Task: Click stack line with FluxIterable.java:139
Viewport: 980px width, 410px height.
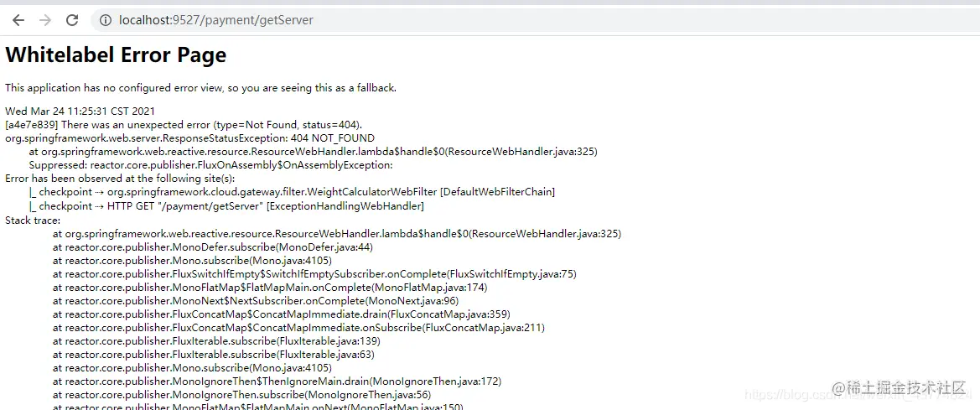Action: point(217,341)
